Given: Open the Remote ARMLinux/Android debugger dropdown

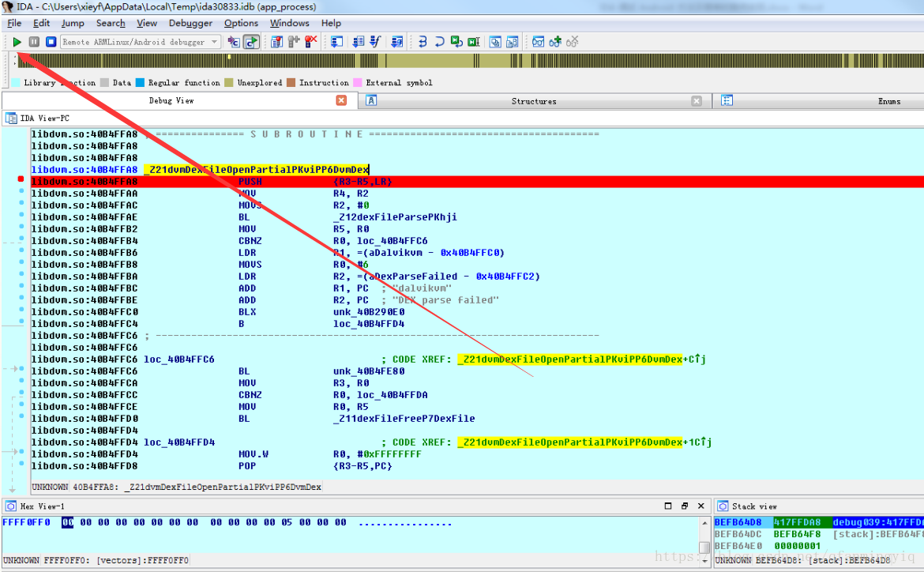Looking at the screenshot, I should [141, 42].
